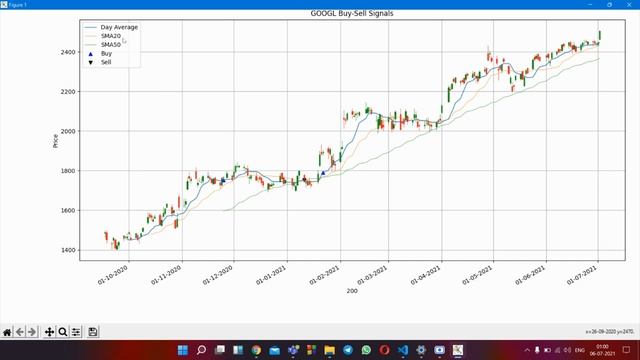Screen dimensions: 640x360
Task: Click the Buy legend entry
Action: click(x=106, y=53)
